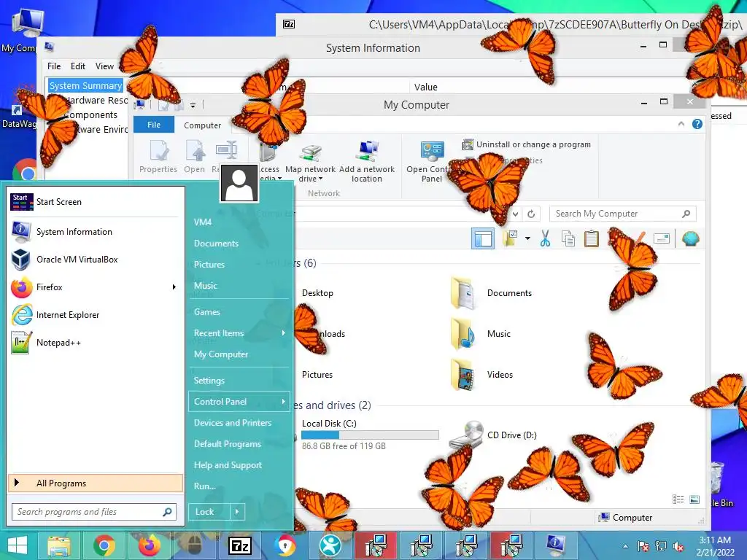Click the 7-Zip taskbar icon
This screenshot has width=747, height=560.
tap(240, 545)
